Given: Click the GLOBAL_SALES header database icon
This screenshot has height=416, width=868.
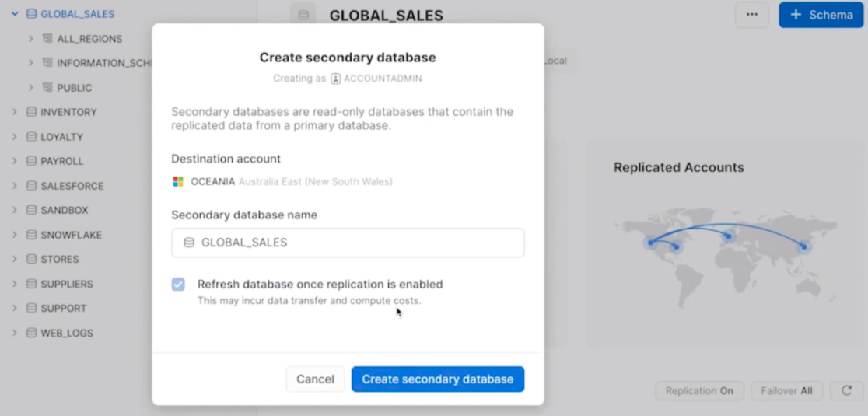Looking at the screenshot, I should coord(303,15).
